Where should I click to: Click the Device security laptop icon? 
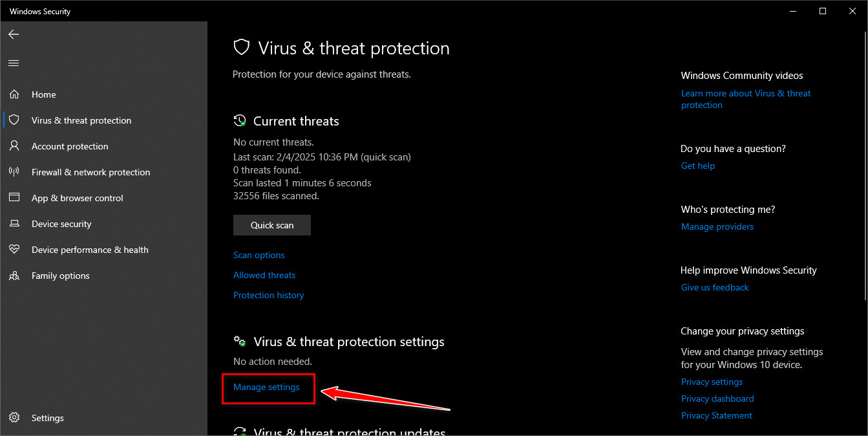pyautogui.click(x=14, y=224)
